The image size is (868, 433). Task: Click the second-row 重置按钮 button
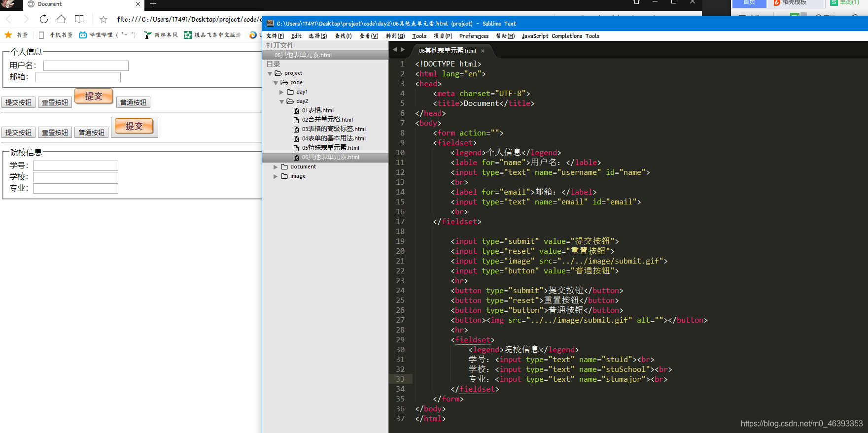click(55, 133)
